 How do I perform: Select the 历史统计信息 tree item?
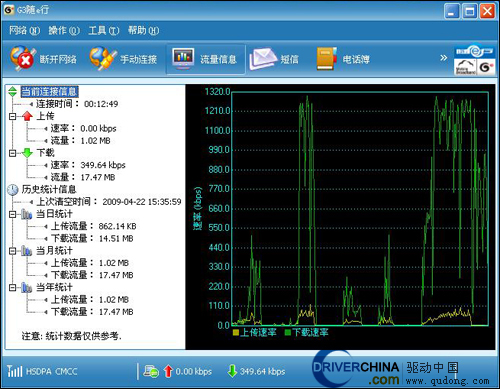[x=49, y=189]
